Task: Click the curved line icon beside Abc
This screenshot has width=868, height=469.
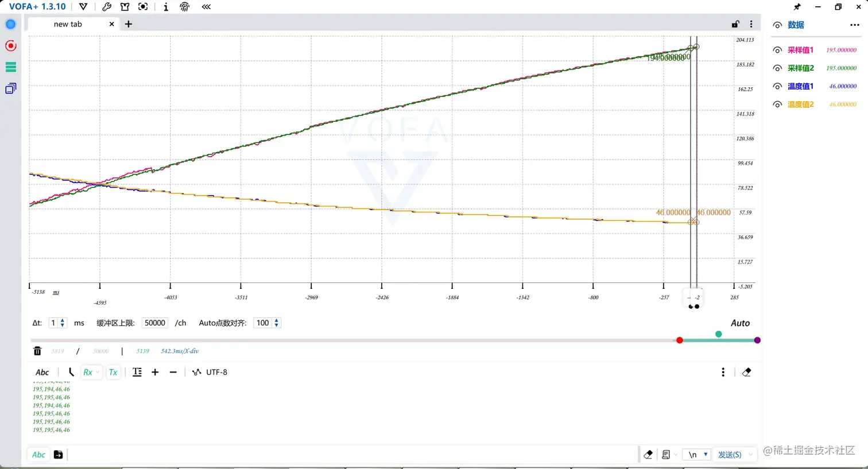Action: pyautogui.click(x=71, y=373)
